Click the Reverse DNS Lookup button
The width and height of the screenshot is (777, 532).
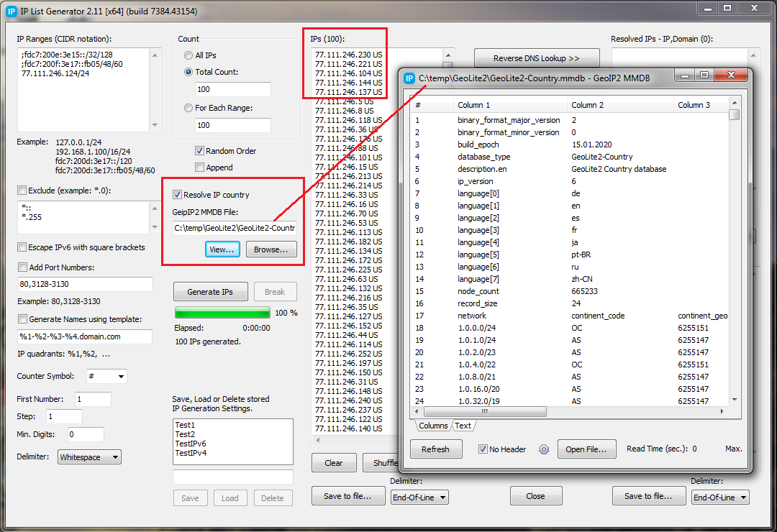click(x=536, y=58)
